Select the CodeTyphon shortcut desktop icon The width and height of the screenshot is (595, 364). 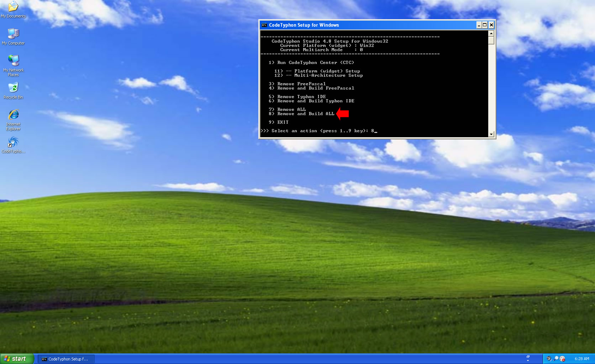pyautogui.click(x=13, y=145)
